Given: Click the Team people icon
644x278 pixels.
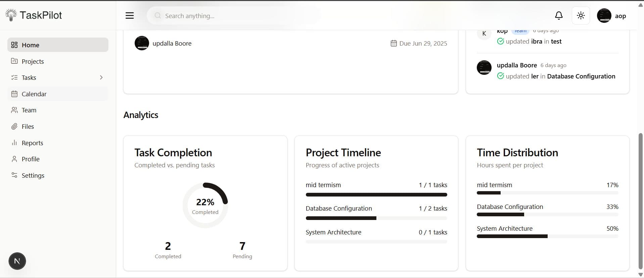Looking at the screenshot, I should pos(14,110).
